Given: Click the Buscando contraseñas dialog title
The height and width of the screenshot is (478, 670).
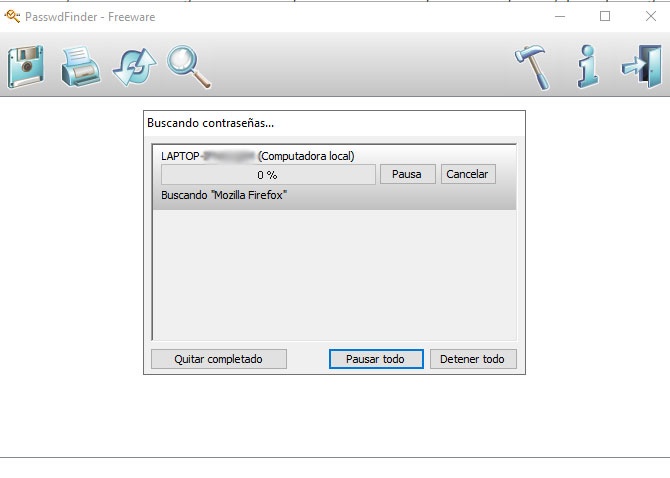Looking at the screenshot, I should pos(210,123).
